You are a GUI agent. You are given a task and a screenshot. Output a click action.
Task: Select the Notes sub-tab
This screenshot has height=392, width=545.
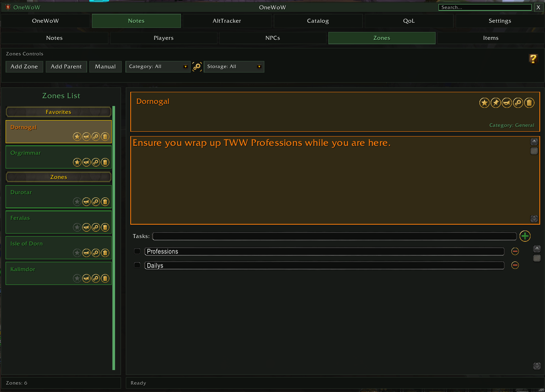coord(54,38)
